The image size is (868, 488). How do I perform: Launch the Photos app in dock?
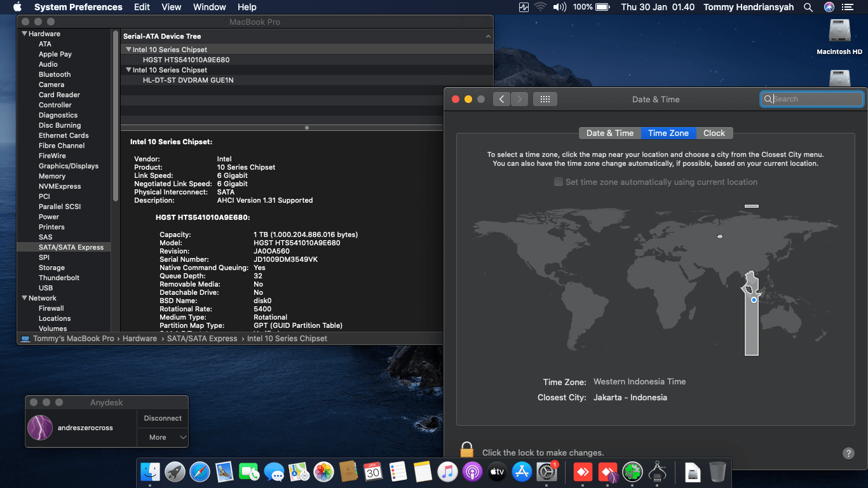(323, 472)
